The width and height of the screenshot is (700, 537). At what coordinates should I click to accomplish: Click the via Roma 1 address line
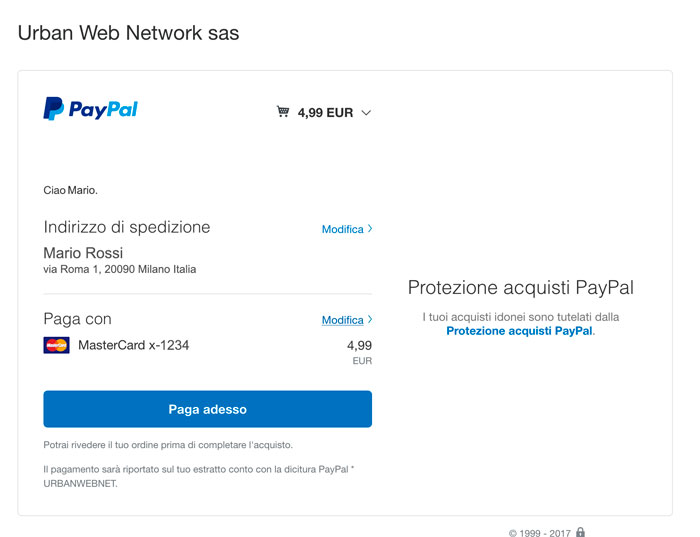point(120,269)
